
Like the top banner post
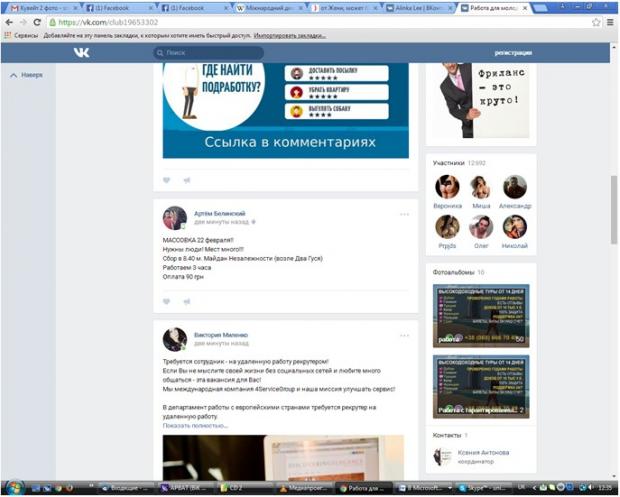click(x=167, y=180)
